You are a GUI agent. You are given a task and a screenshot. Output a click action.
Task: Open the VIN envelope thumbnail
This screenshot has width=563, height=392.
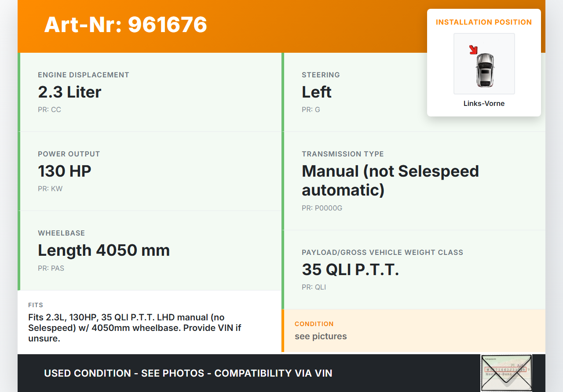[506, 373]
